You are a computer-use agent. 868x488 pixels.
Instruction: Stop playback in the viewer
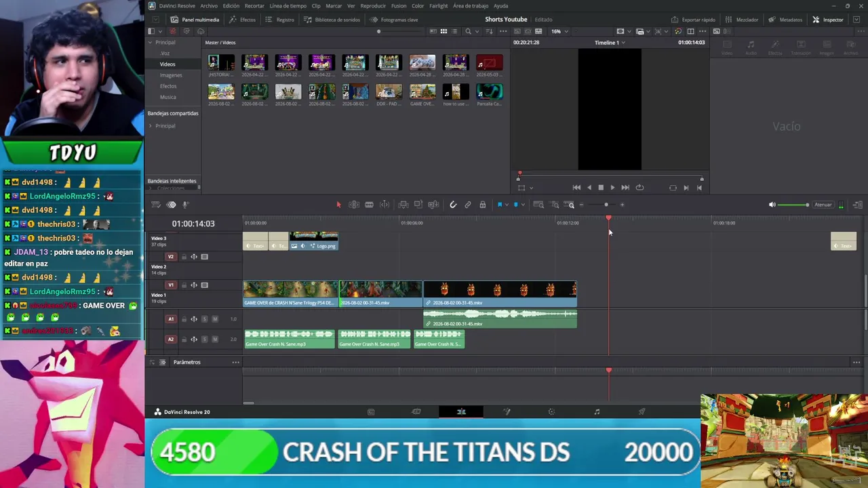(x=601, y=188)
